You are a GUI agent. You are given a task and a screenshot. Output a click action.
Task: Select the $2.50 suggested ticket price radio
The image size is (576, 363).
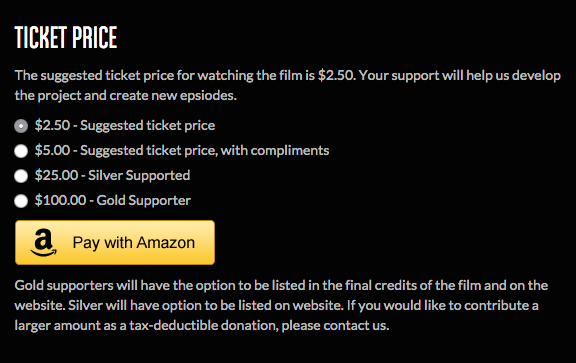21,126
